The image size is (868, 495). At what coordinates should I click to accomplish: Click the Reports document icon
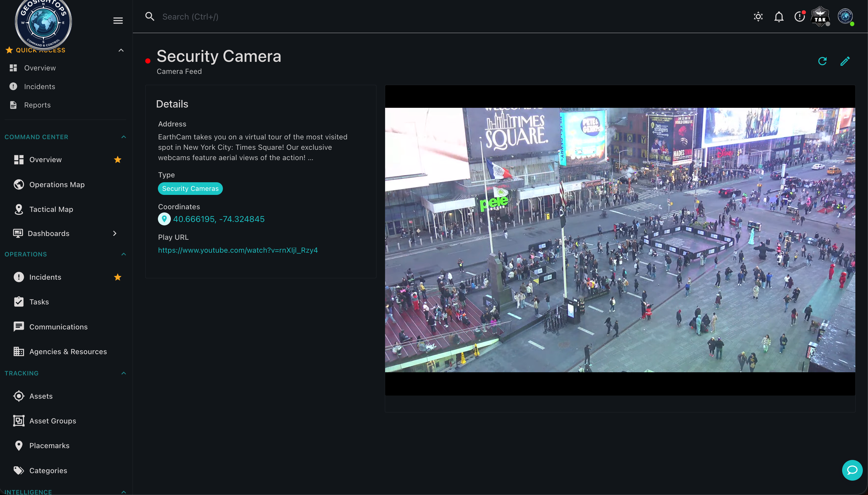[x=13, y=105]
